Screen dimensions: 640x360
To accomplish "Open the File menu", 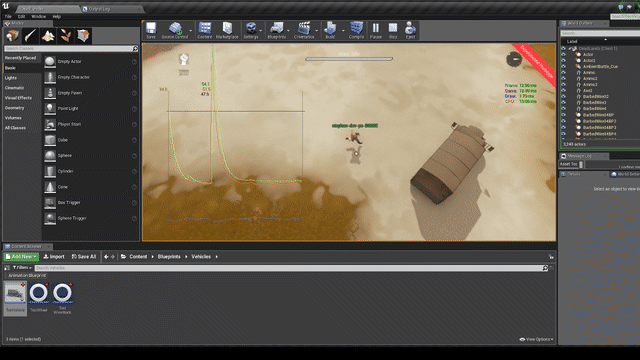I will [x=8, y=16].
